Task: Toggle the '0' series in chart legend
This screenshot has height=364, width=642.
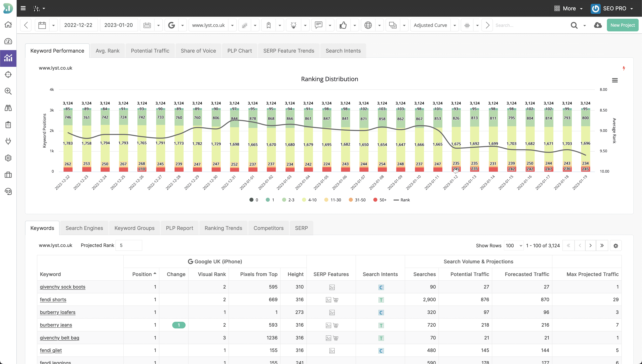Action: (x=254, y=200)
